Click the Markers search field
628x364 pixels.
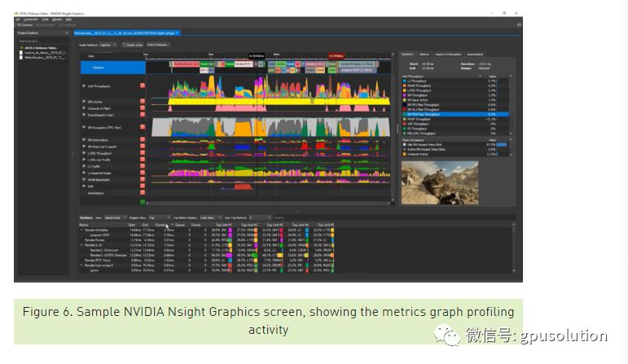[393, 218]
